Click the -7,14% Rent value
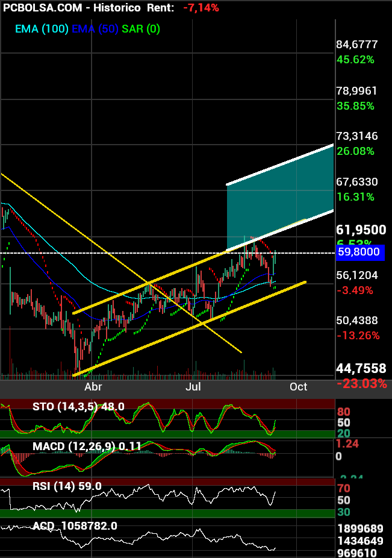The width and height of the screenshot is (392, 558). (x=201, y=8)
